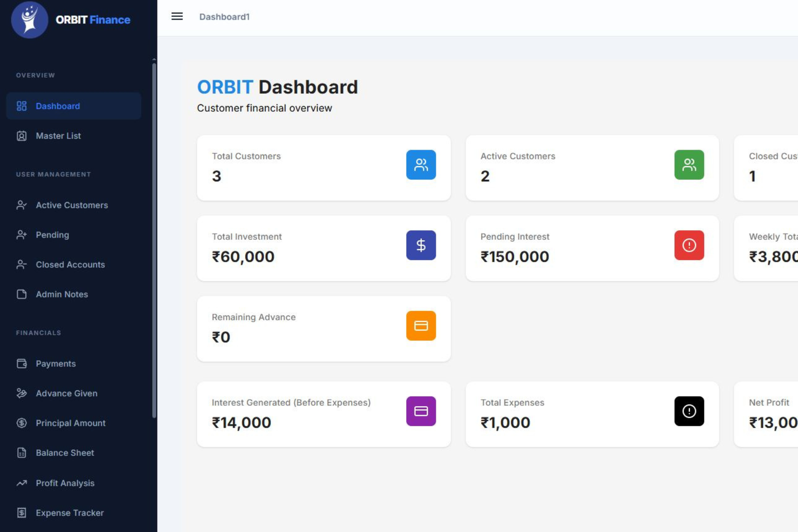Click the Total Investment amount ₹60,000
798x532 pixels.
(243, 257)
